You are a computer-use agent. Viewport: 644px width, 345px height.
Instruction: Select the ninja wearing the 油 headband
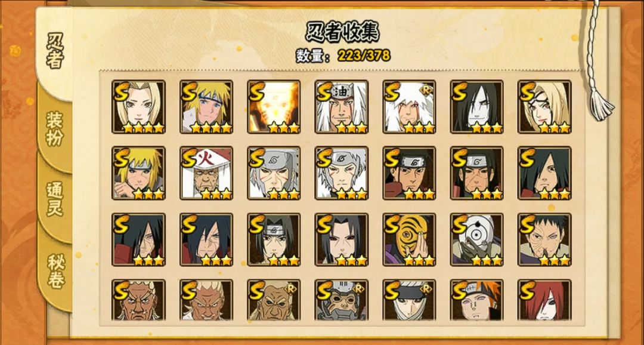[342, 107]
